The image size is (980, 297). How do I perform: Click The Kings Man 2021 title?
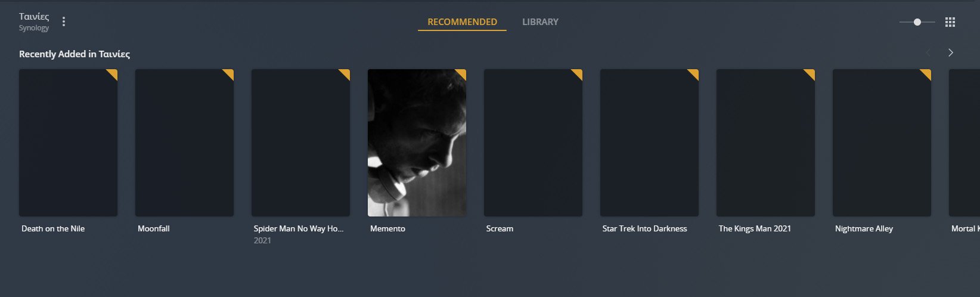coord(755,228)
